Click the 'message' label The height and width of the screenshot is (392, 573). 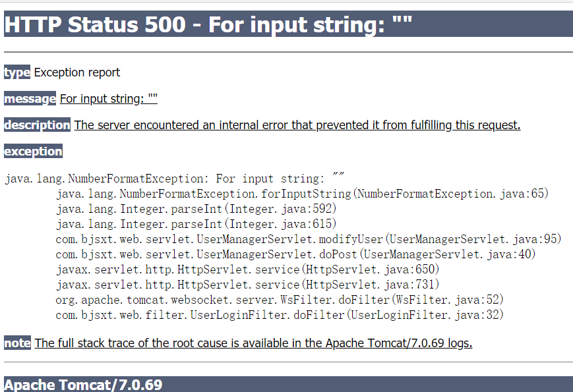(30, 99)
